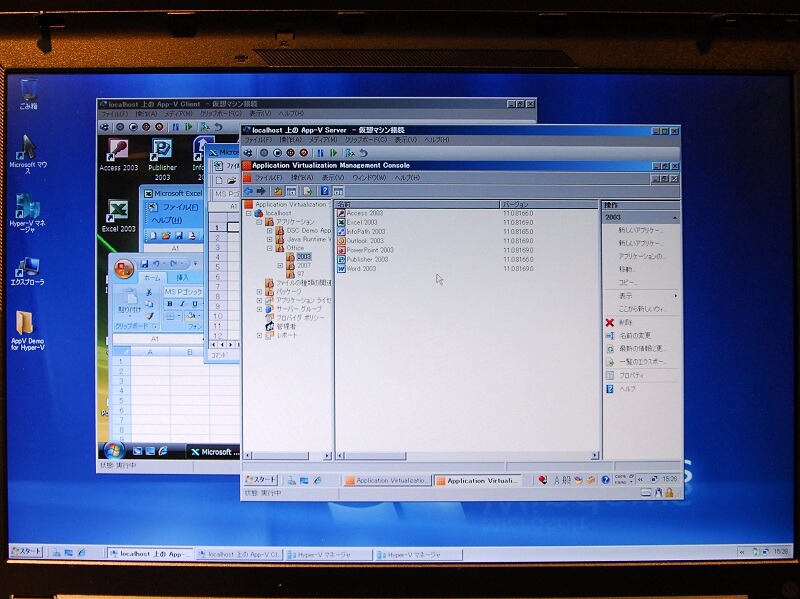Image resolution: width=800 pixels, height=599 pixels.
Task: Click Save icon in Excel 2007 quick access
Action: click(x=144, y=263)
